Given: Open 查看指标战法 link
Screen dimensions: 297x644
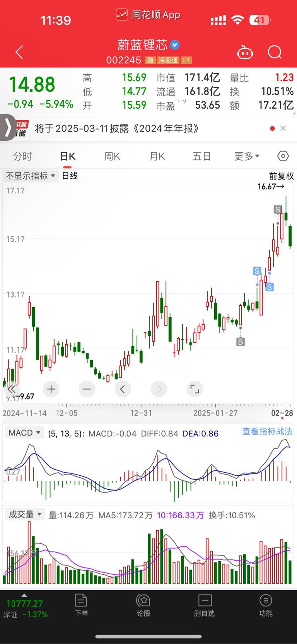Looking at the screenshot, I should coord(267,432).
